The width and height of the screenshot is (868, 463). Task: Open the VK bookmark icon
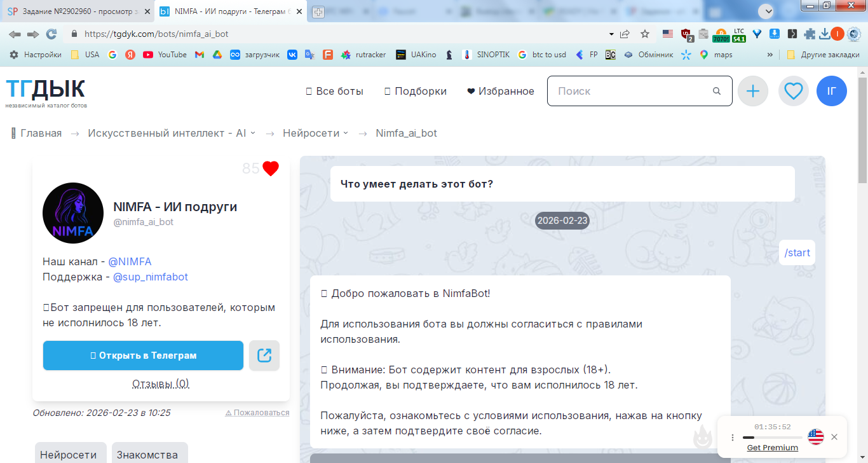292,55
